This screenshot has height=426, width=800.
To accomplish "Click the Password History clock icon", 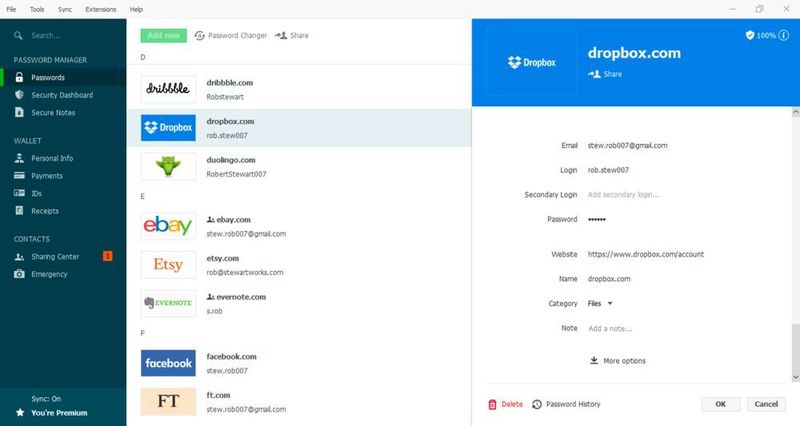I will coord(537,404).
